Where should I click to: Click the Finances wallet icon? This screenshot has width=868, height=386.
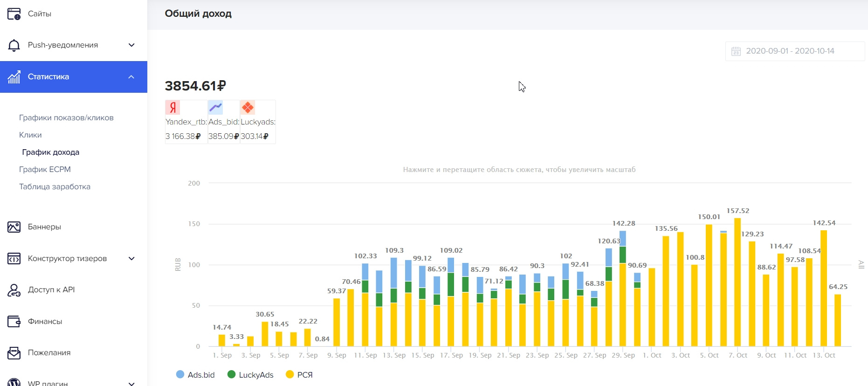[14, 321]
